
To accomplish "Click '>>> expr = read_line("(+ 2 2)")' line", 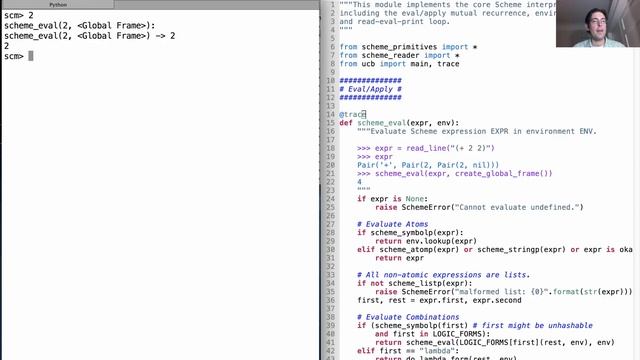I will [x=426, y=148].
